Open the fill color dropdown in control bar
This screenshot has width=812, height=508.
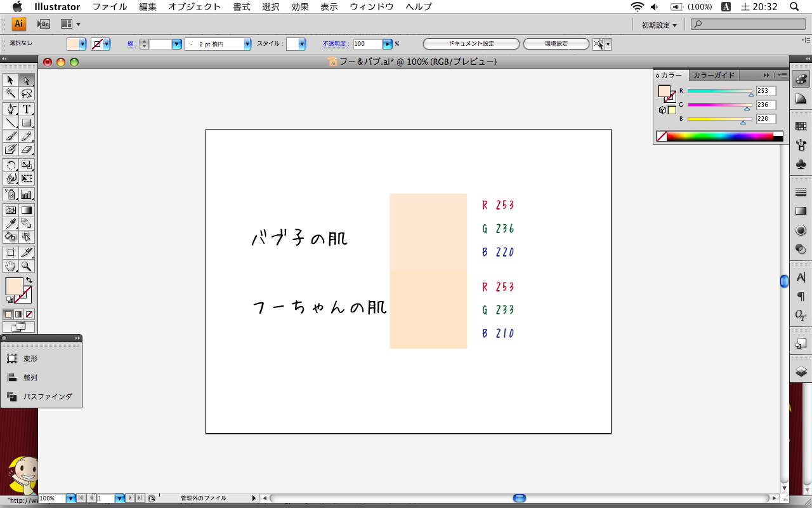point(82,44)
